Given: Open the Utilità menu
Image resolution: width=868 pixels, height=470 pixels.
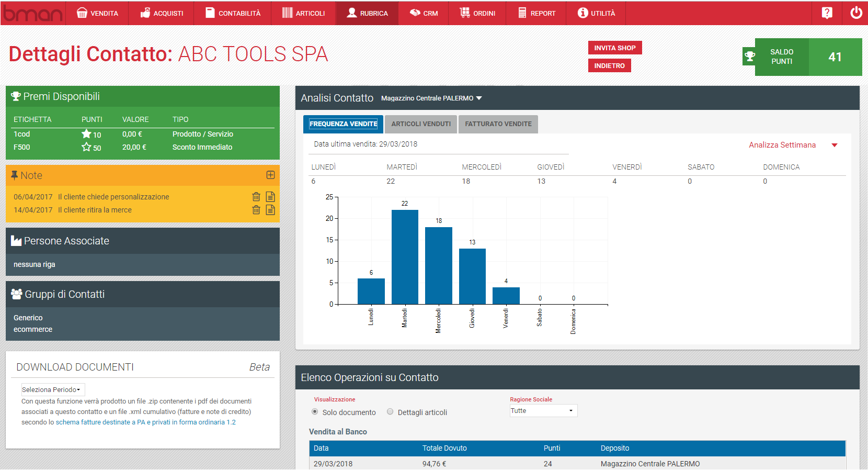Looking at the screenshot, I should point(596,13).
